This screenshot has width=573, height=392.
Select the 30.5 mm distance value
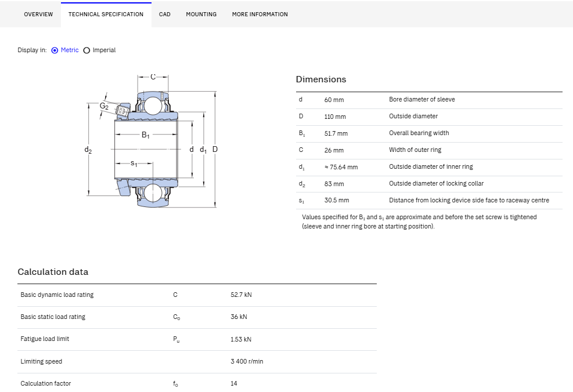click(337, 201)
